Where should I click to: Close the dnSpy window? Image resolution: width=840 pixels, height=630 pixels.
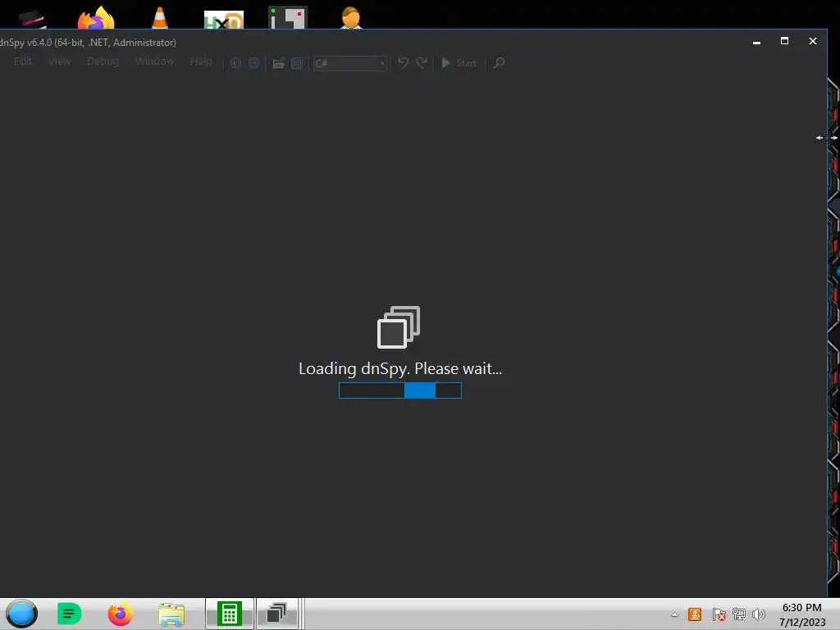click(x=813, y=41)
